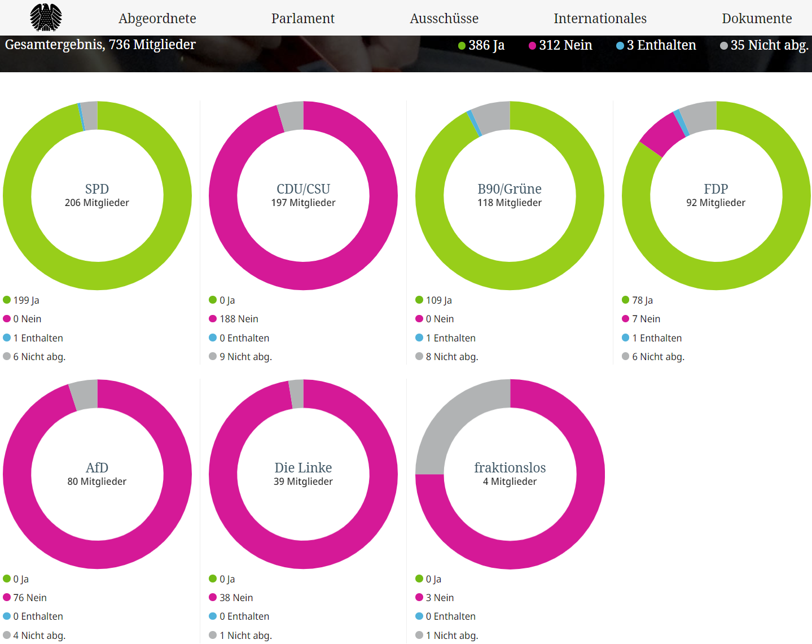Select the SPD donut chart

tap(97, 195)
